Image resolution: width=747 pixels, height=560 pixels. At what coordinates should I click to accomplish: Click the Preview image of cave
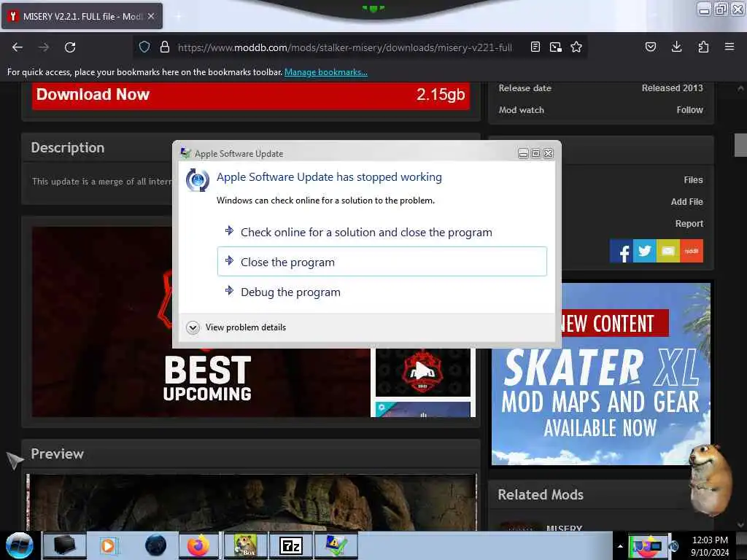click(x=252, y=502)
